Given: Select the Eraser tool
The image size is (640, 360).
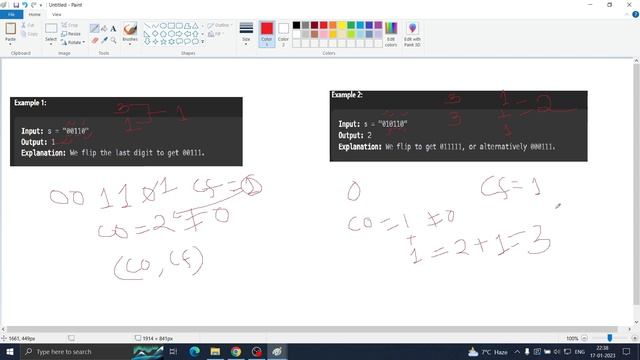Looking at the screenshot, I should 95,40.
